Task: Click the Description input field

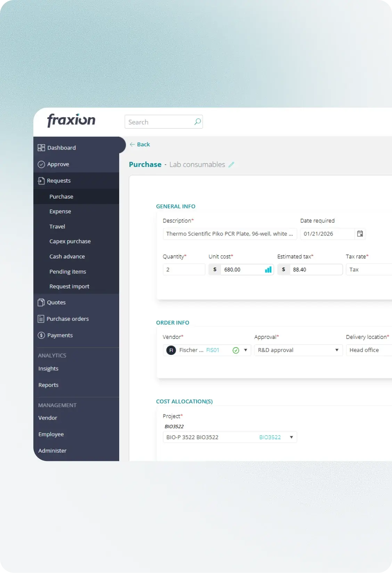Action: (230, 234)
